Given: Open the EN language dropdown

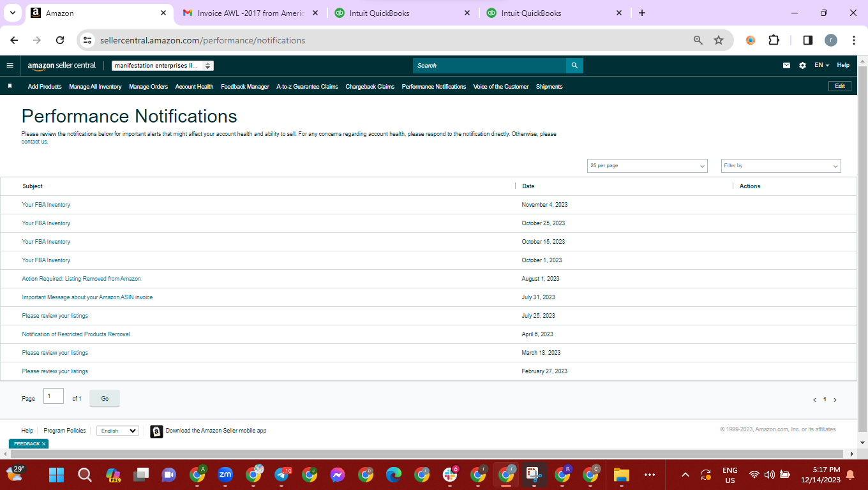Looking at the screenshot, I should coord(821,65).
